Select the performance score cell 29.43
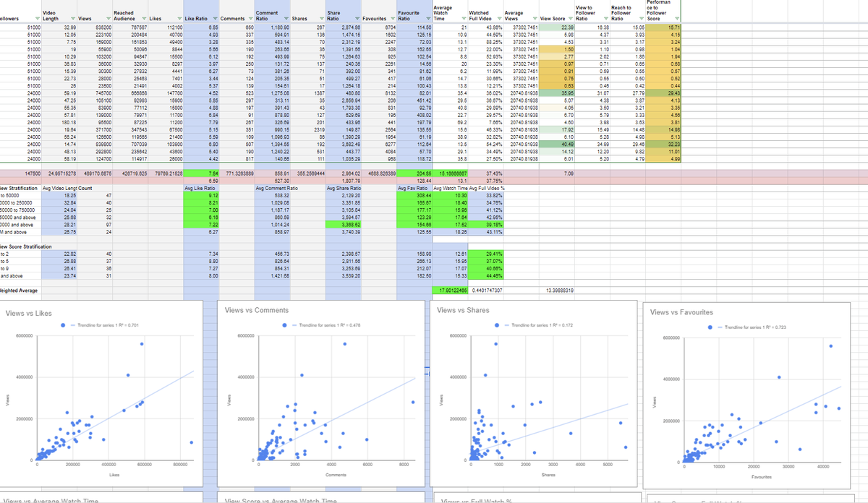The width and height of the screenshot is (868, 503). click(664, 93)
